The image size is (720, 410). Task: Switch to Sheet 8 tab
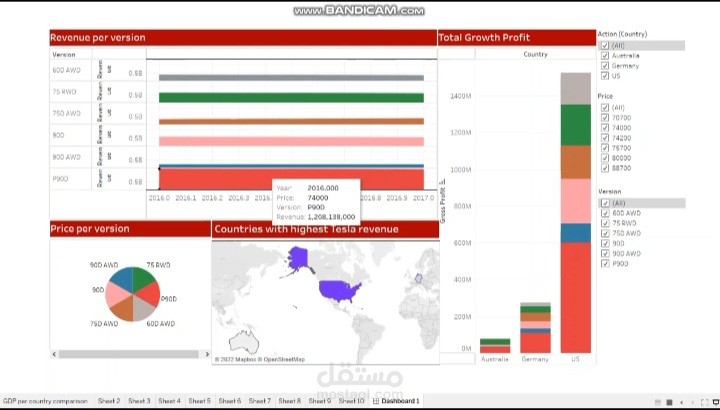(x=290, y=401)
